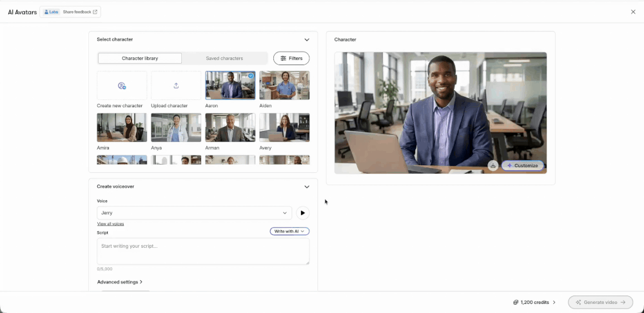Switch to the Saved characters tab
The image size is (644, 313).
pyautogui.click(x=224, y=58)
